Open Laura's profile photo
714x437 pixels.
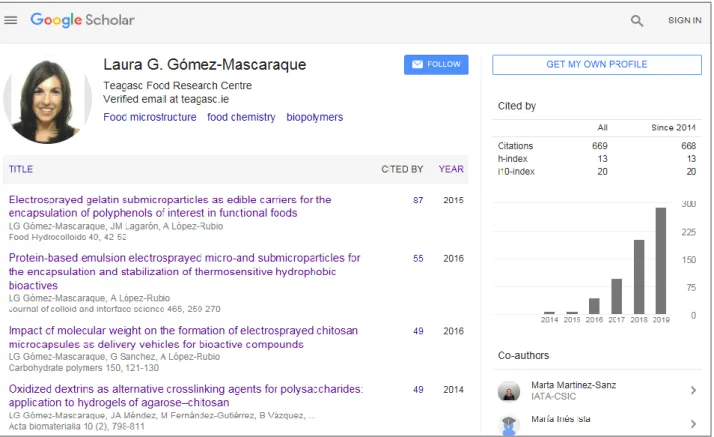point(47,101)
